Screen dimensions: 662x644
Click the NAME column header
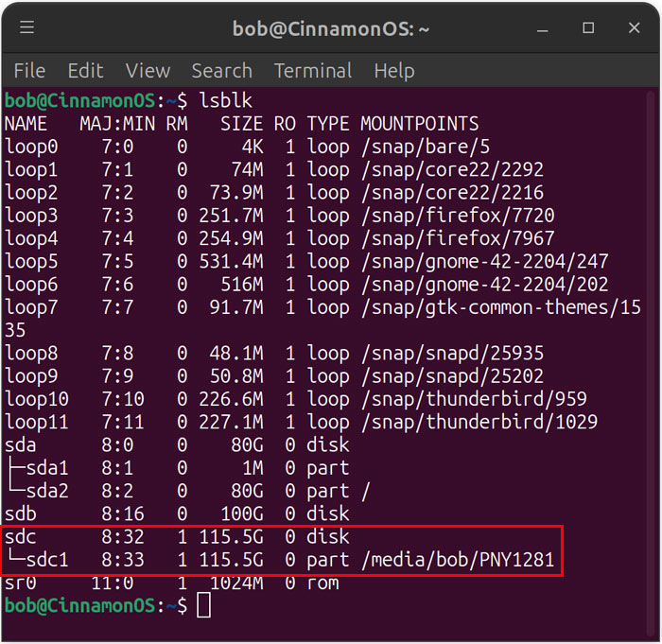(x=26, y=124)
